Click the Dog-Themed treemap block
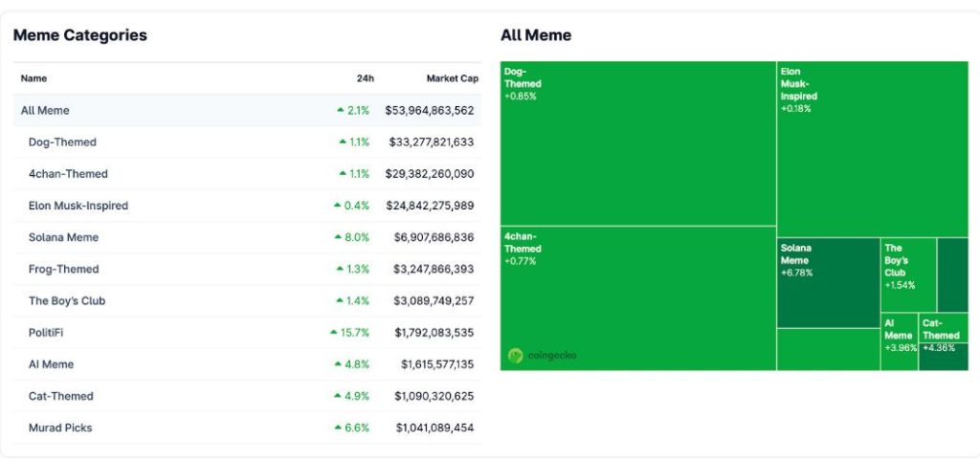Screen dimensions: 980x460 click(x=637, y=143)
